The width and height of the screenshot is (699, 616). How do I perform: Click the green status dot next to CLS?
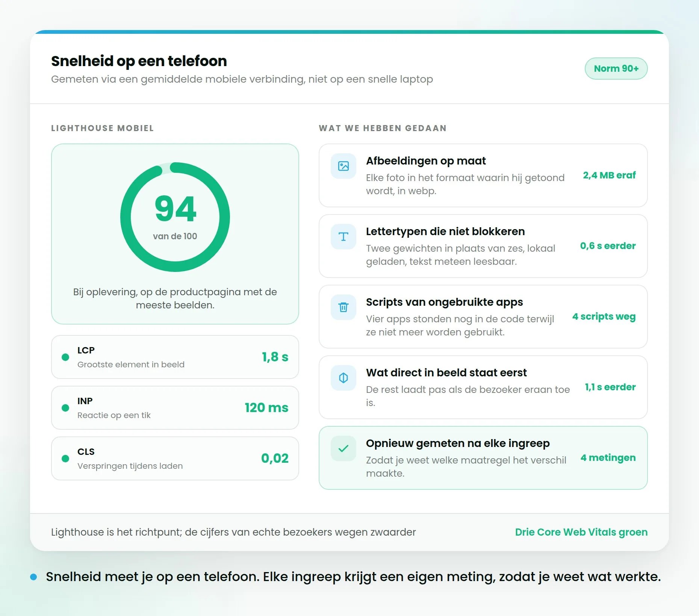click(65, 459)
